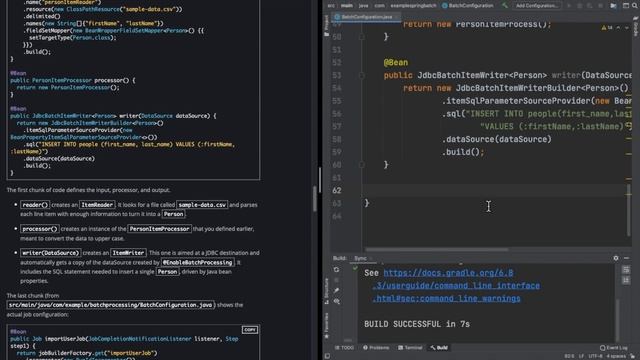Click the green success check in build tree
640x360 pixels.
[x=355, y=268]
